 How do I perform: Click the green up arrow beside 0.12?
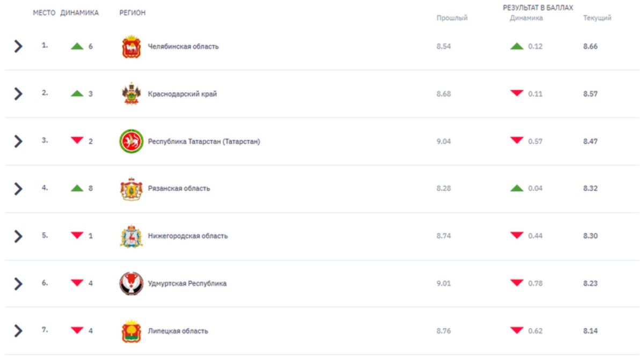[517, 47]
